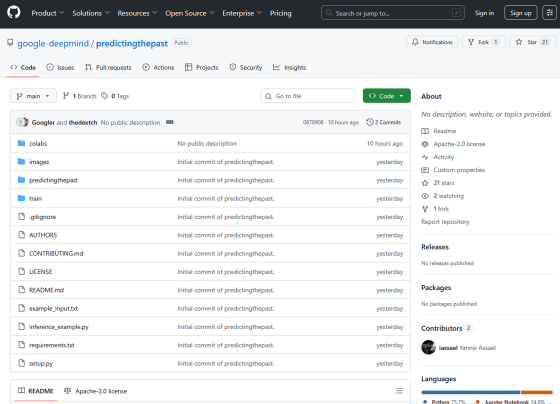
Task: Click Report repository link
Action: 445,221
